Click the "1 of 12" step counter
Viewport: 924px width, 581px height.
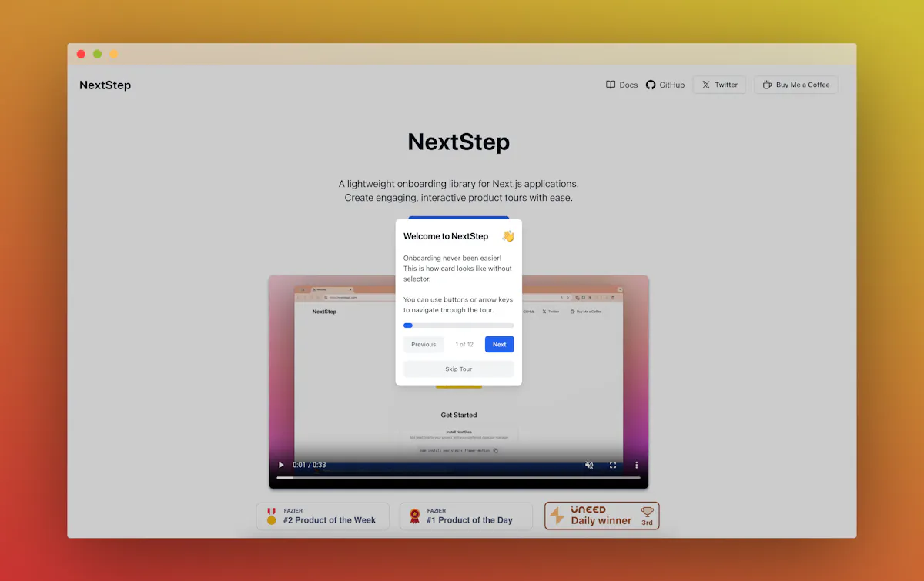pos(464,344)
